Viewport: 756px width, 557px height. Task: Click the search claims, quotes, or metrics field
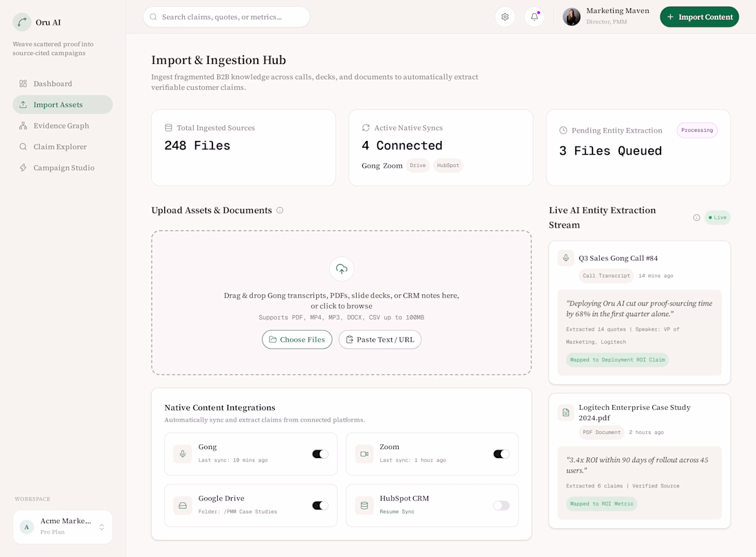227,17
